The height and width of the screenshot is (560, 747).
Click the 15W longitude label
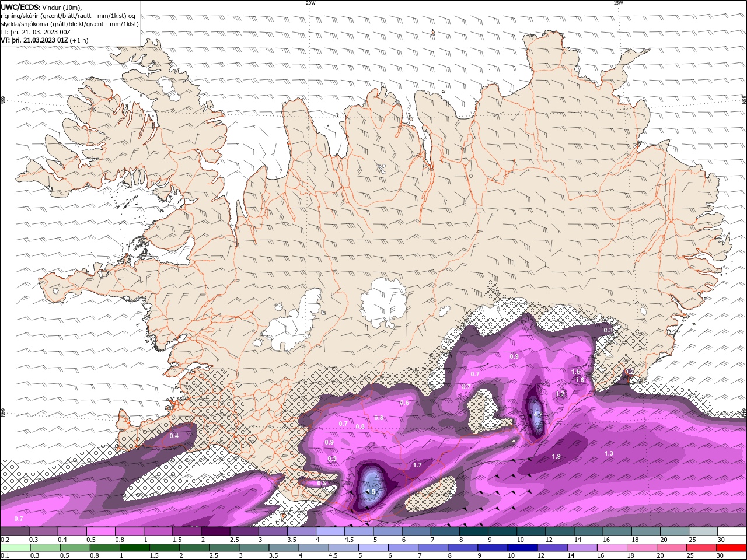(x=618, y=3)
